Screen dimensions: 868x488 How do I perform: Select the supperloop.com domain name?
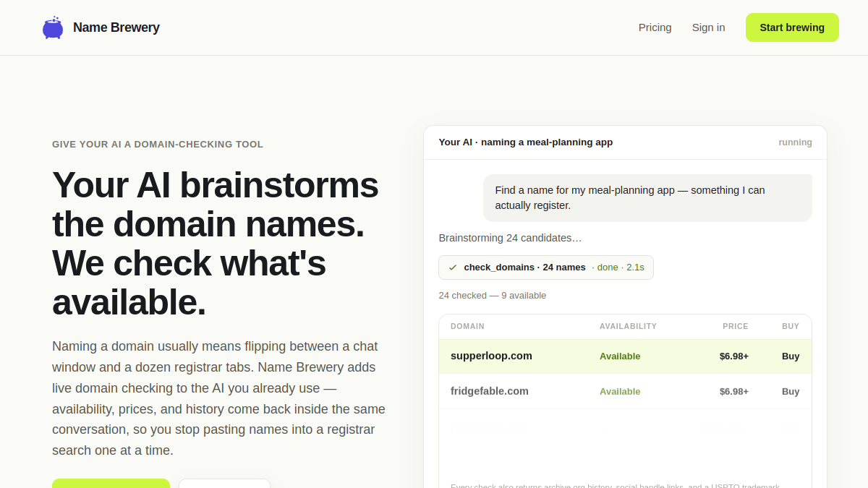pyautogui.click(x=491, y=356)
